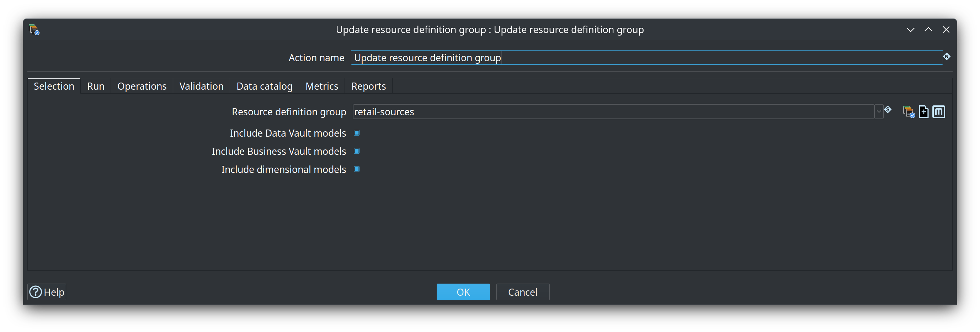Toggle Include Data Vault models checkbox
Screen dimensions: 980x332
[356, 133]
